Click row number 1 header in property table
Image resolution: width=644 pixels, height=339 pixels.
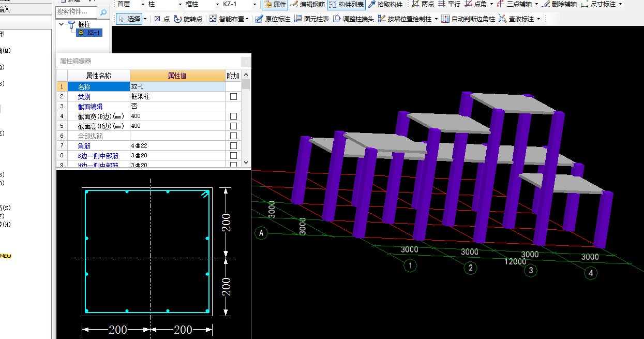pyautogui.click(x=62, y=86)
